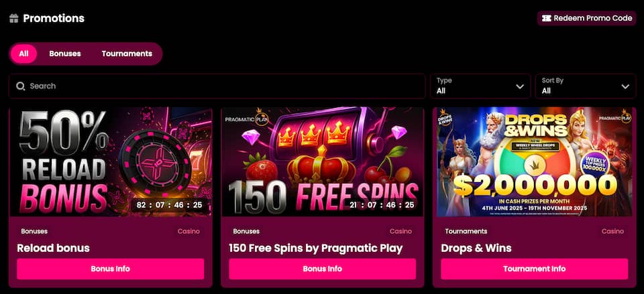Click the magnifier icon in search bar
The height and width of the screenshot is (294, 644).
(21, 86)
